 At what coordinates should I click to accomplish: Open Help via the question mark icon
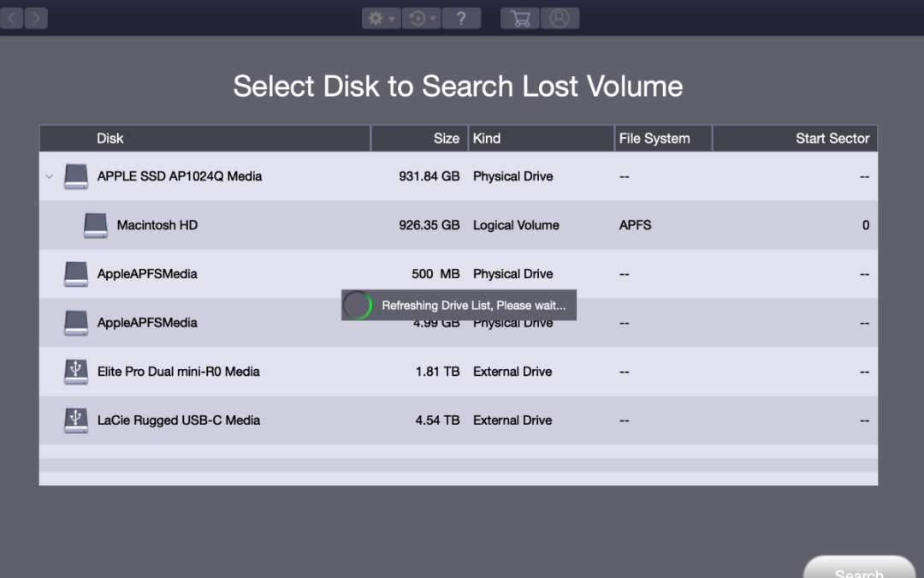point(462,17)
